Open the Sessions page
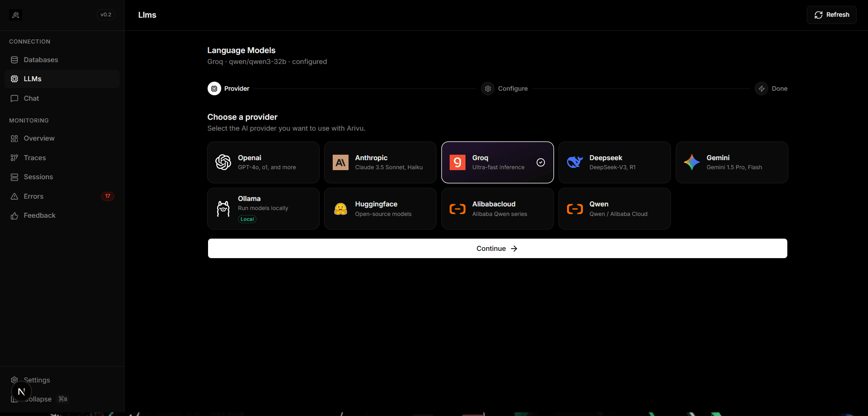The height and width of the screenshot is (416, 868). click(62, 177)
